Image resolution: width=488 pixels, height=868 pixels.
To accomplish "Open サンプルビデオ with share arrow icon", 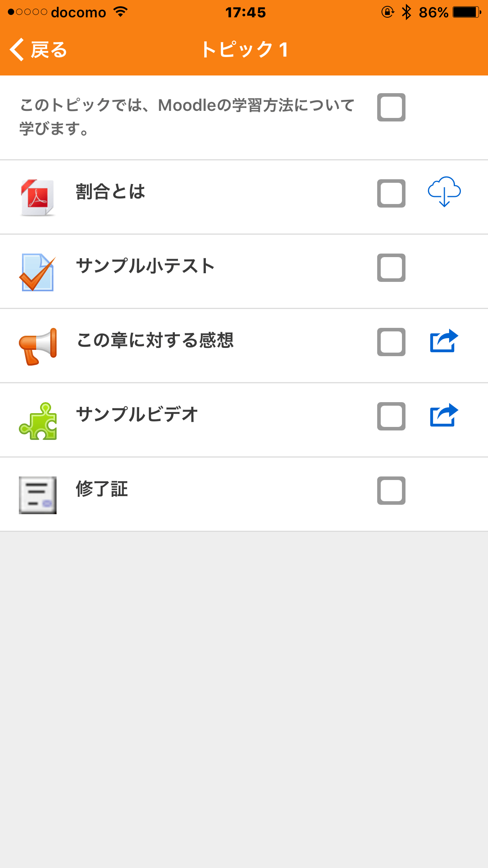I will [x=444, y=415].
